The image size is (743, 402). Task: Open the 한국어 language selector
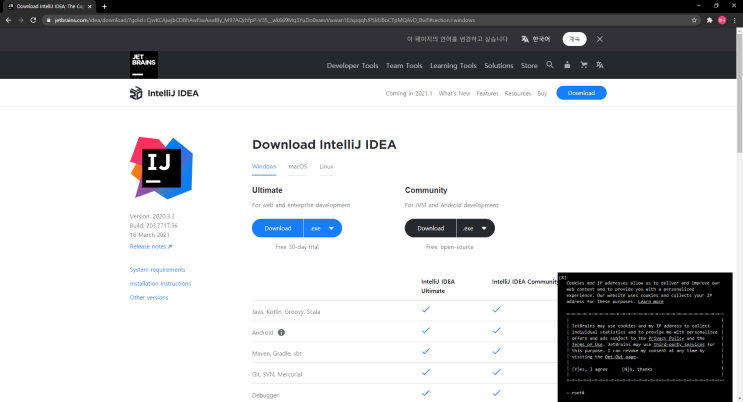point(536,39)
